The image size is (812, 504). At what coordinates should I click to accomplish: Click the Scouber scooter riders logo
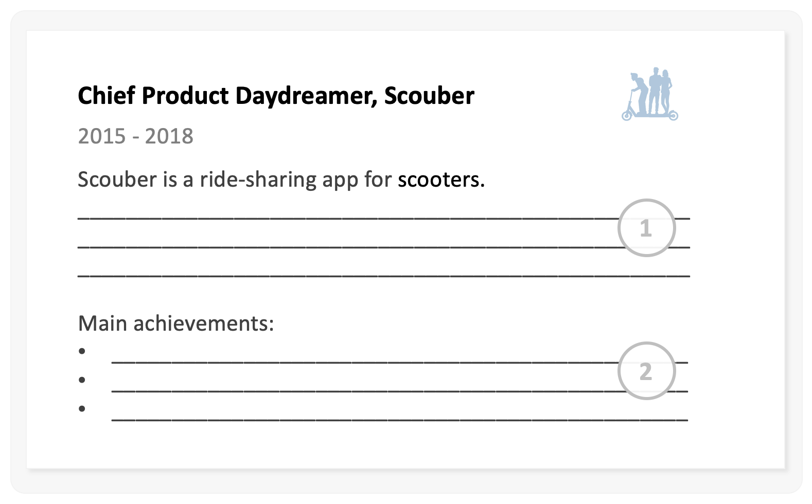649,94
